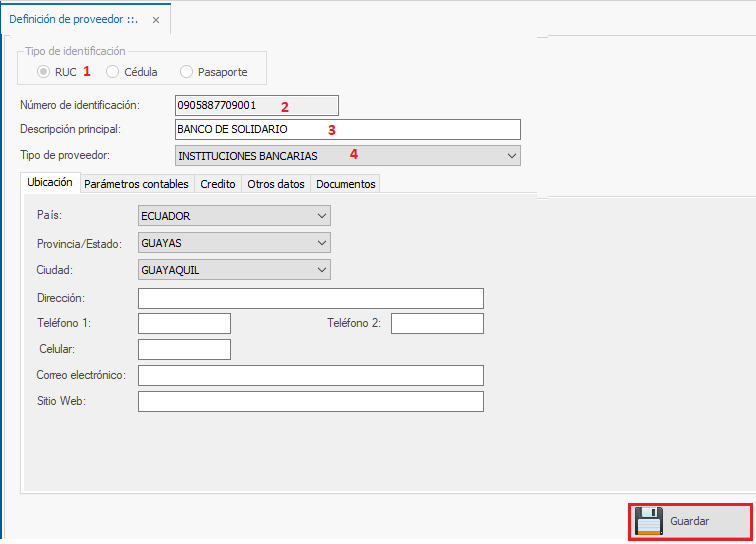Select the Pasaporte radio option
The width and height of the screenshot is (756, 544).
pos(187,72)
